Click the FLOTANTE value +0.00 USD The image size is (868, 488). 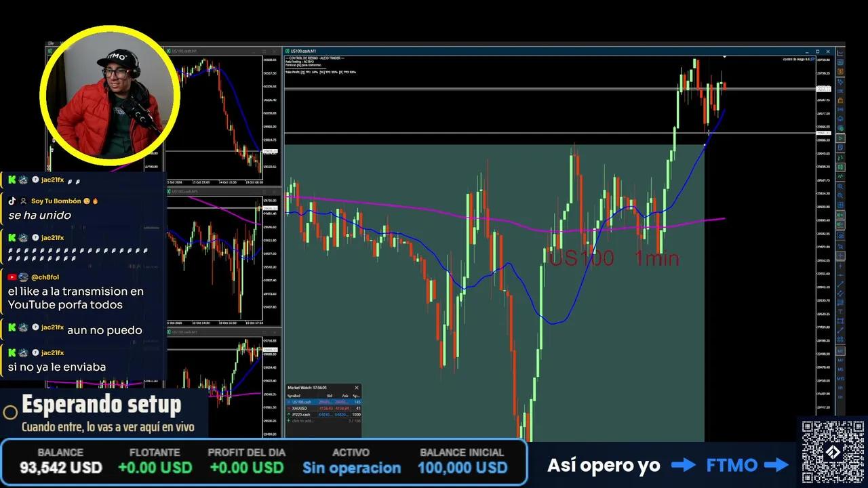click(155, 468)
